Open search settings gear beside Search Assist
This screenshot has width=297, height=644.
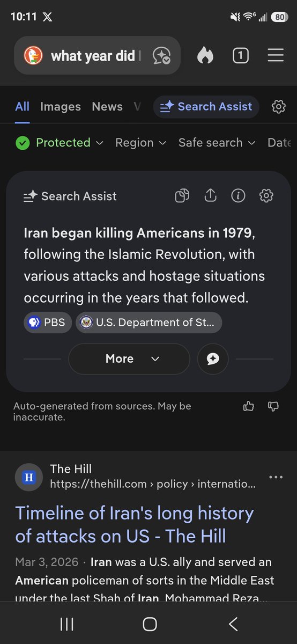click(x=279, y=107)
